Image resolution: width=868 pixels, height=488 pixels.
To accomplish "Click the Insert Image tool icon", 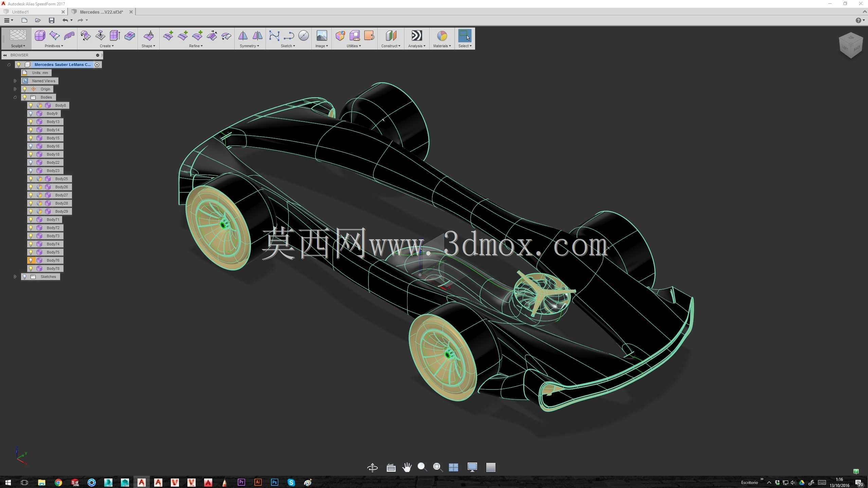I will [x=322, y=35].
